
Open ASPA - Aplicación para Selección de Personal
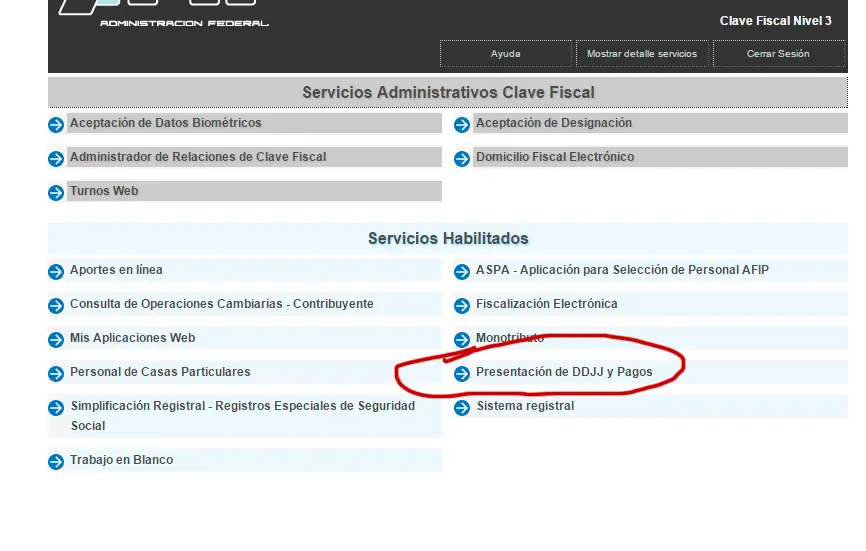(622, 269)
